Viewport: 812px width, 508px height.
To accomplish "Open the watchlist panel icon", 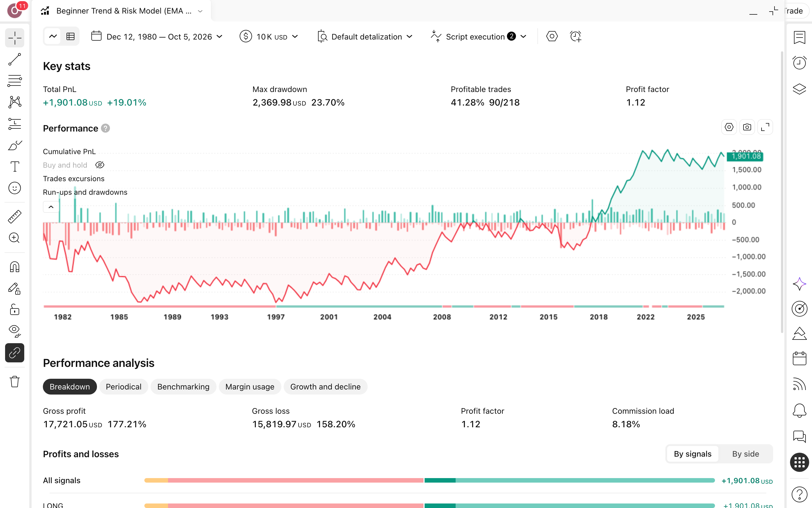I will click(x=799, y=37).
